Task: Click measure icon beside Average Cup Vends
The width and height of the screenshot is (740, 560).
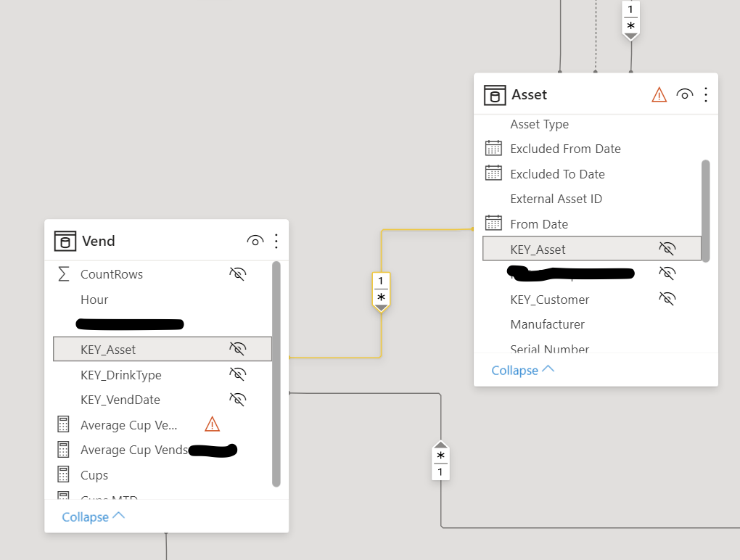Action: point(63,449)
